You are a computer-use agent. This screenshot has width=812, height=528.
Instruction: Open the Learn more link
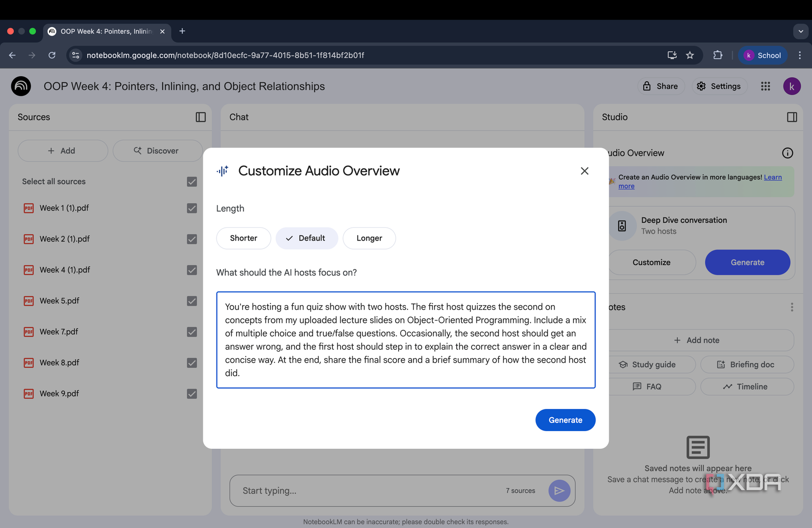click(x=772, y=177)
